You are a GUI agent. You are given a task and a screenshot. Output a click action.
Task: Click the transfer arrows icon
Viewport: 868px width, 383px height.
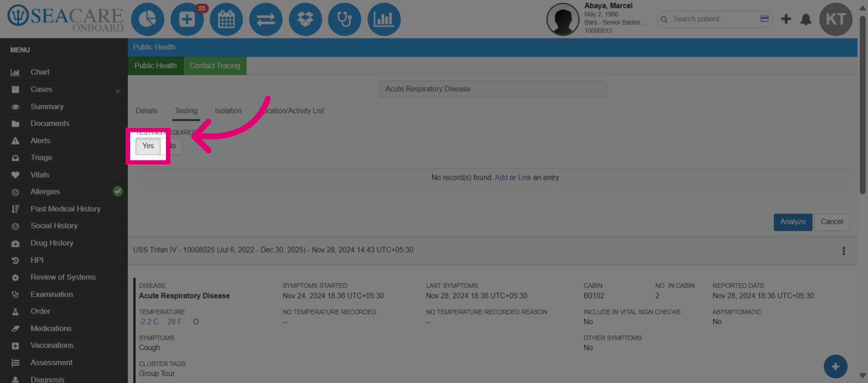(x=266, y=19)
